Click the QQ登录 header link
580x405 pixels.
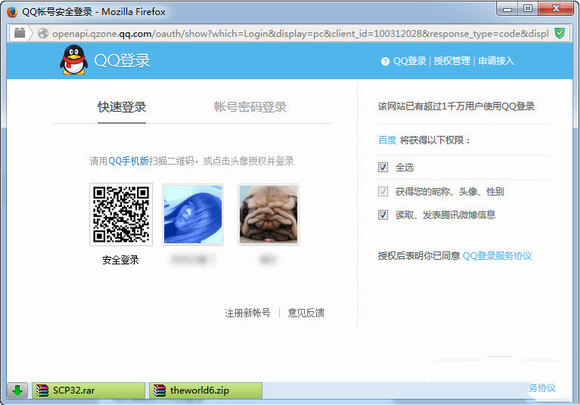tap(409, 61)
